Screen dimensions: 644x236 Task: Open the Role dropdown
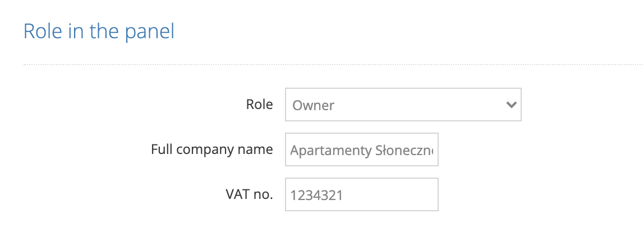point(403,105)
